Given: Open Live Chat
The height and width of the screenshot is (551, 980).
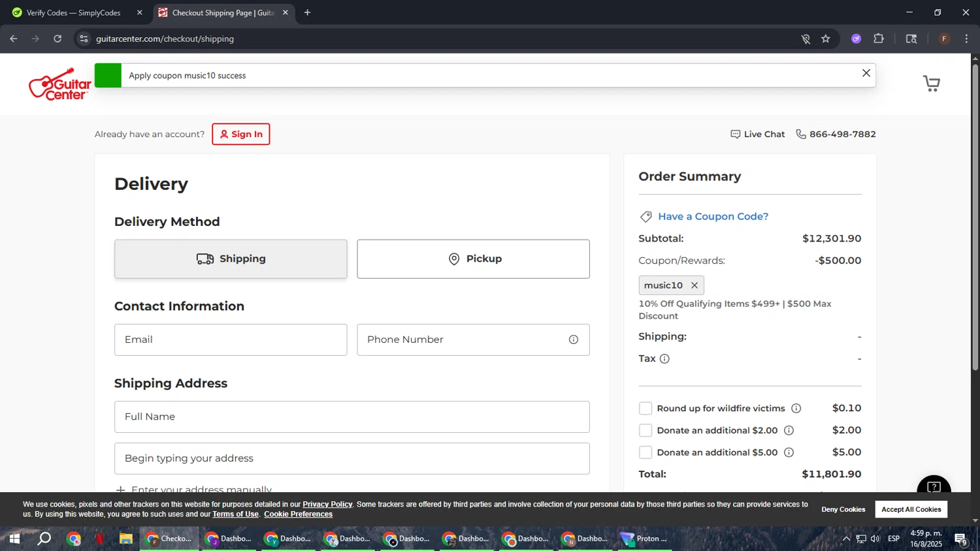Looking at the screenshot, I should pos(758,134).
